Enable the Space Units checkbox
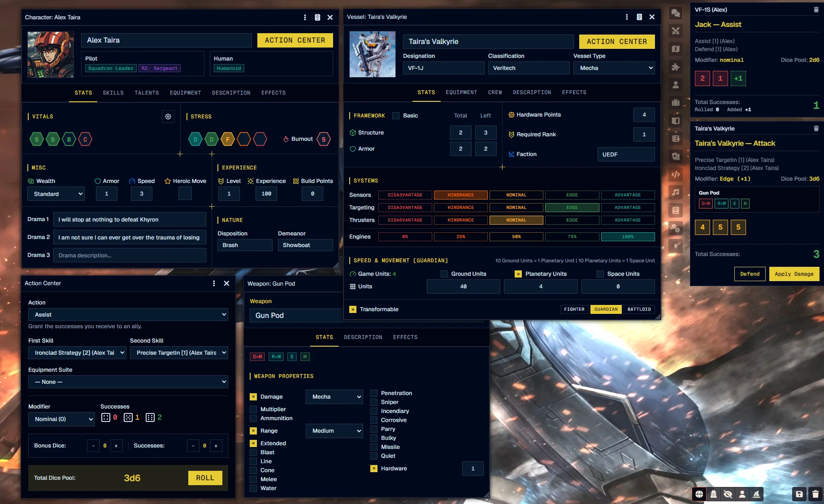 600,274
